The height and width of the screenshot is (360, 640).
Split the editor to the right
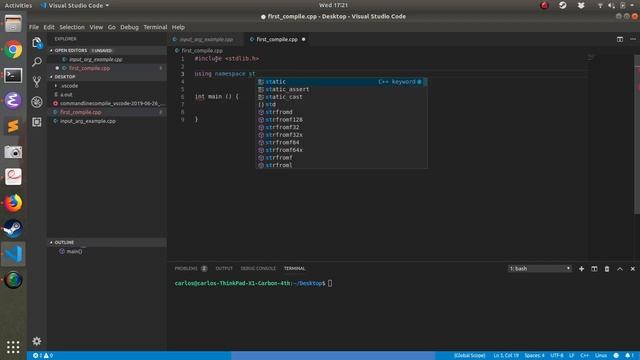pos(620,39)
